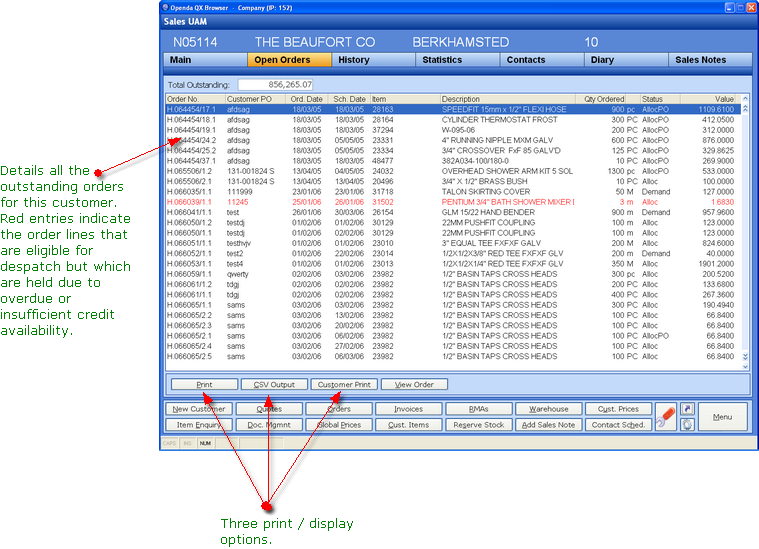Click the Doc. Mgmnt button

(x=269, y=425)
